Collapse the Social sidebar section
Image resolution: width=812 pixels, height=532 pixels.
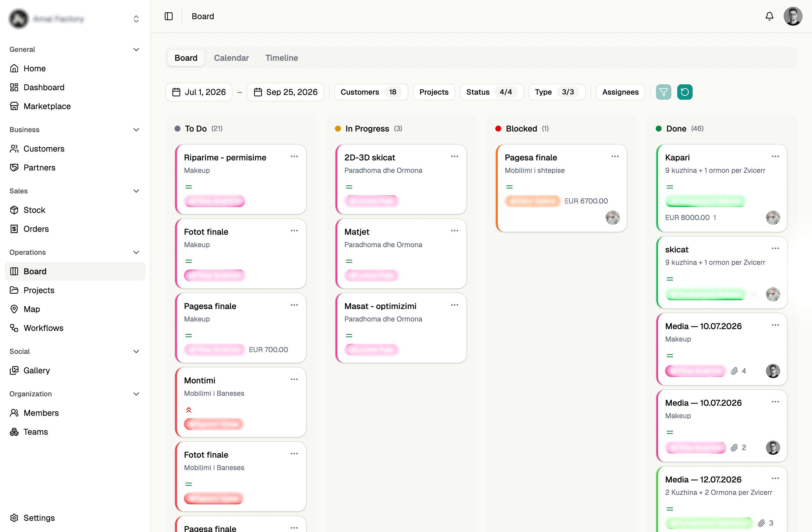pos(136,352)
